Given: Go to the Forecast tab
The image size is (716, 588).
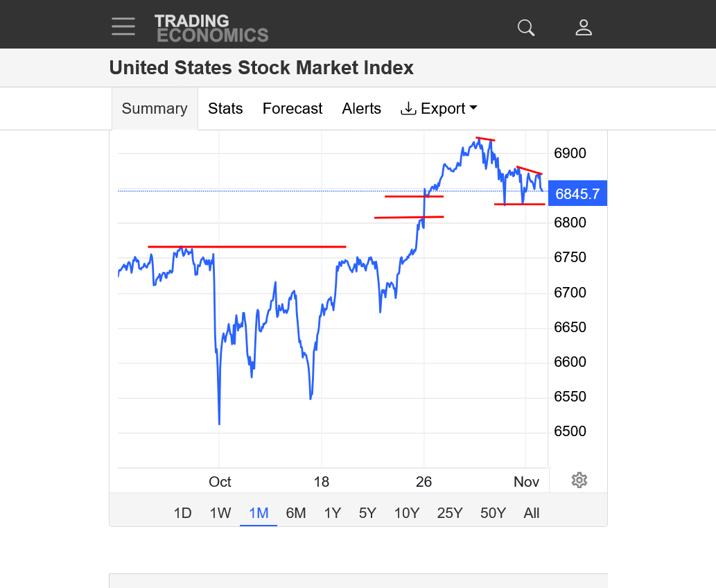Looking at the screenshot, I should tap(292, 109).
